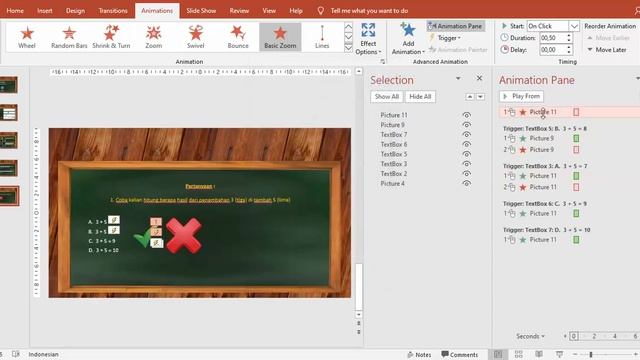Toggle visibility of Picture 11
The image size is (640, 360).
tap(467, 115)
